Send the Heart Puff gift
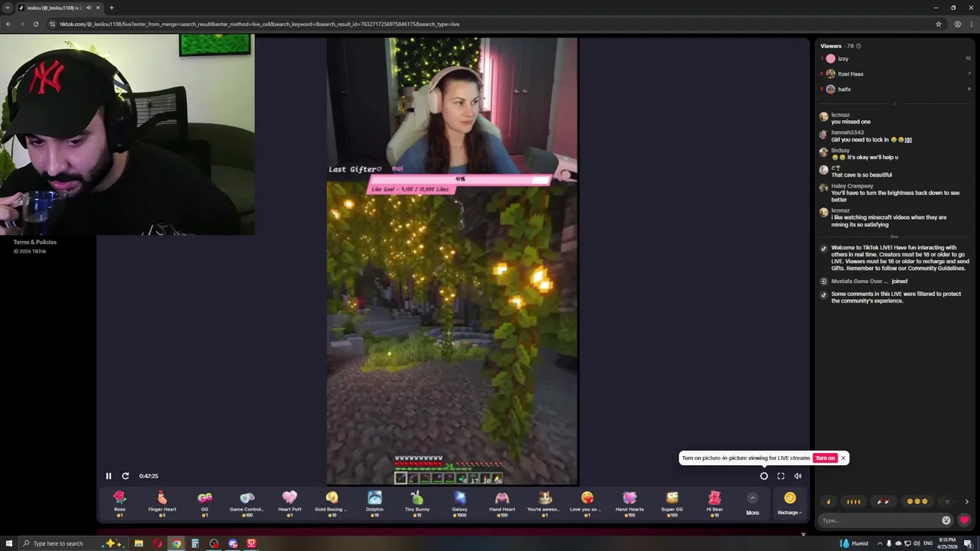This screenshot has height=551, width=980. 289,504
